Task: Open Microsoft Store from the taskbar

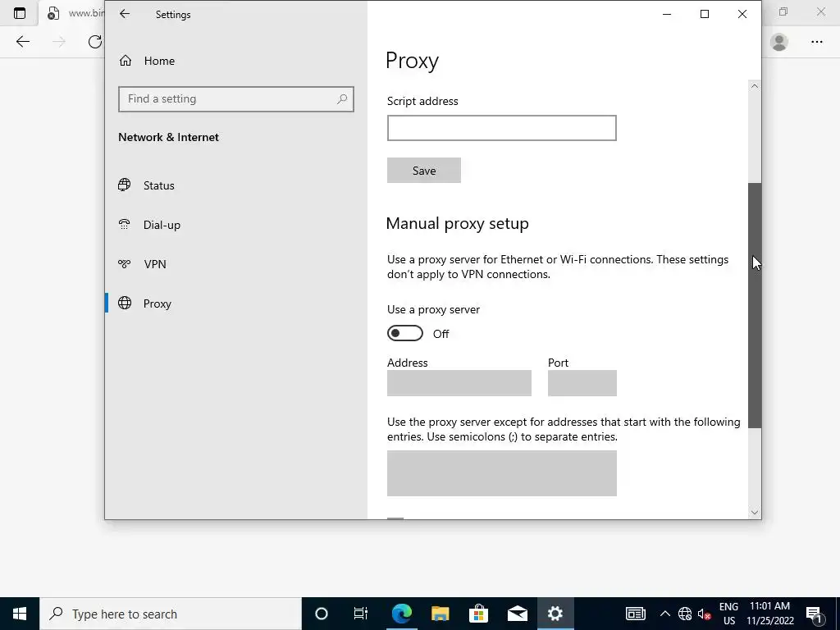Action: pyautogui.click(x=478, y=614)
